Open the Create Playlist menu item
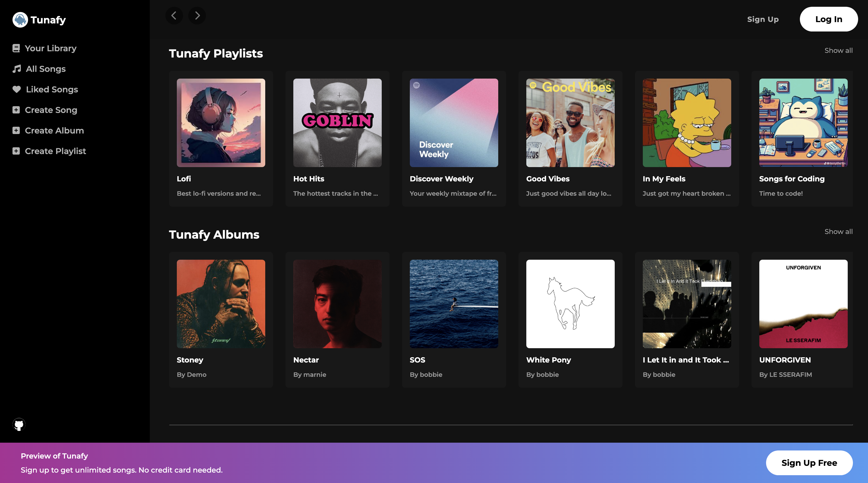Viewport: 868px width, 483px height. coord(55,151)
